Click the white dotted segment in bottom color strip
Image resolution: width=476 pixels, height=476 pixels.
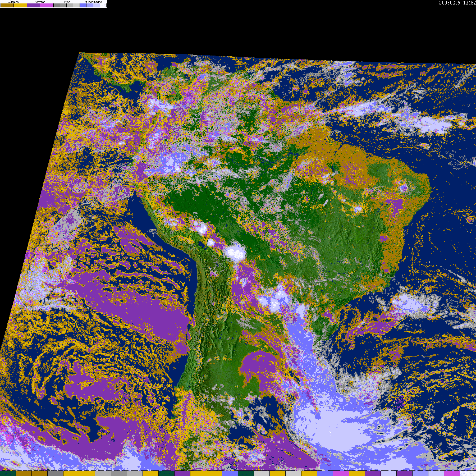pos(468,473)
